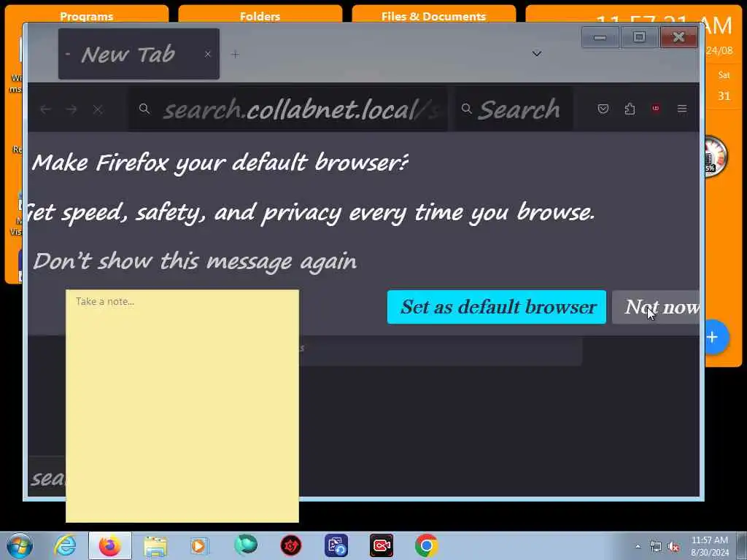Open the network tray icon

tap(656, 547)
